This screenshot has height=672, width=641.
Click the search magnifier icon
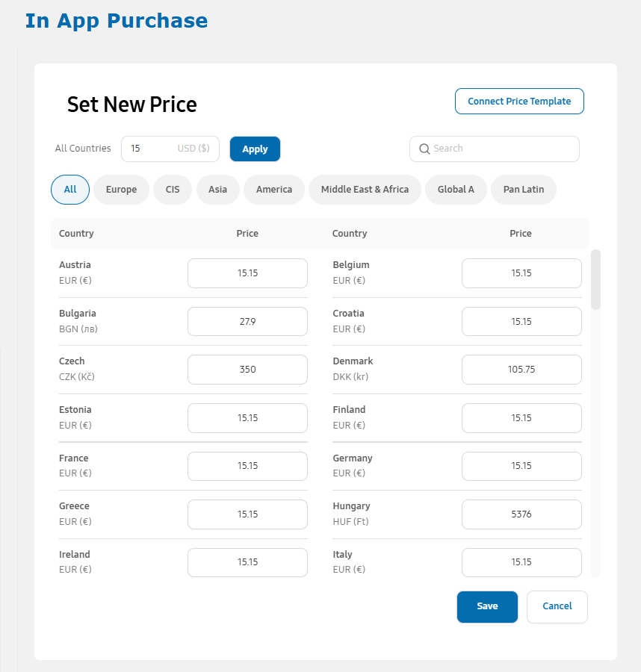(424, 149)
